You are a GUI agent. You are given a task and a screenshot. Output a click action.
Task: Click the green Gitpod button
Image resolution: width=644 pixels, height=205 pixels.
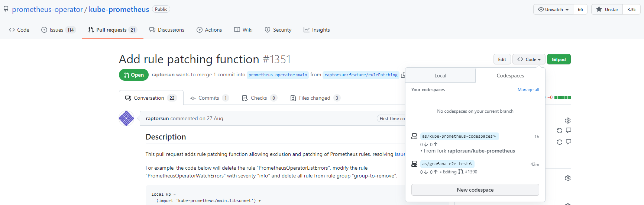point(559,59)
